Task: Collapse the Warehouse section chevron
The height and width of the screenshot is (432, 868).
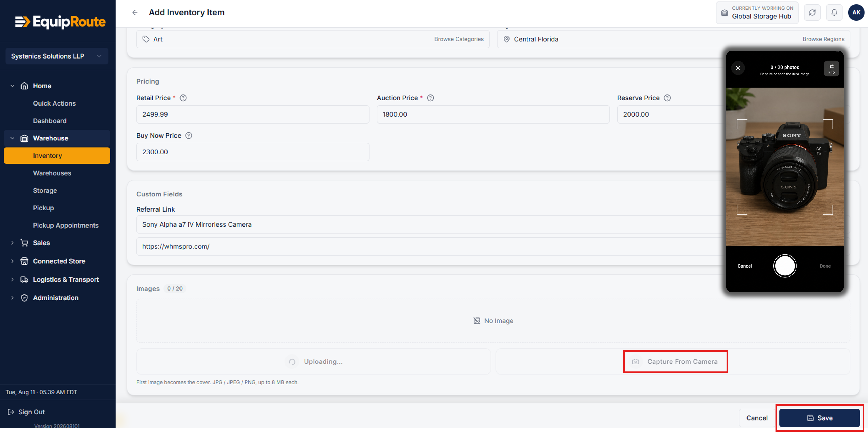Action: 13,138
